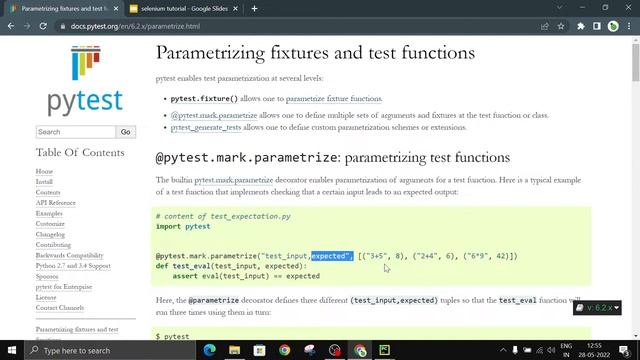This screenshot has width=640, height=360.
Task: Show hidden system tray icons chevron
Action: coord(503,350)
